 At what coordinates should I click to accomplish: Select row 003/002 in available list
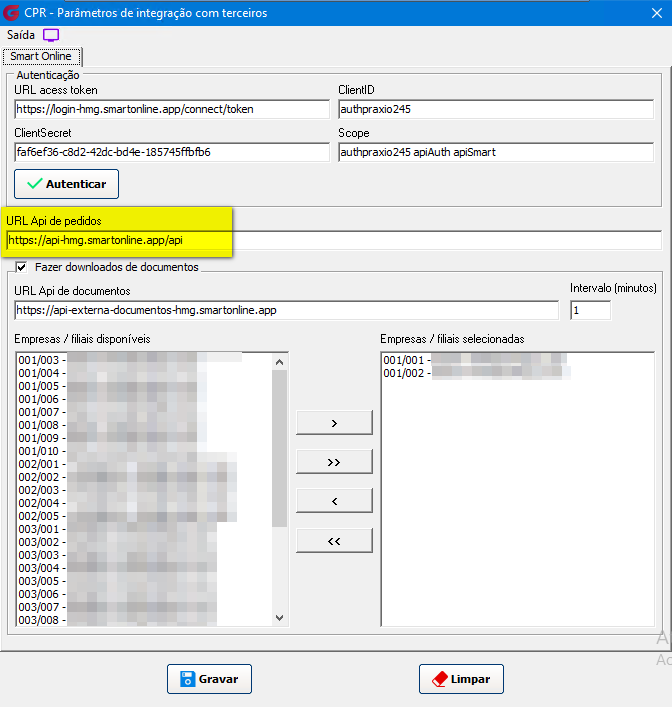144,542
